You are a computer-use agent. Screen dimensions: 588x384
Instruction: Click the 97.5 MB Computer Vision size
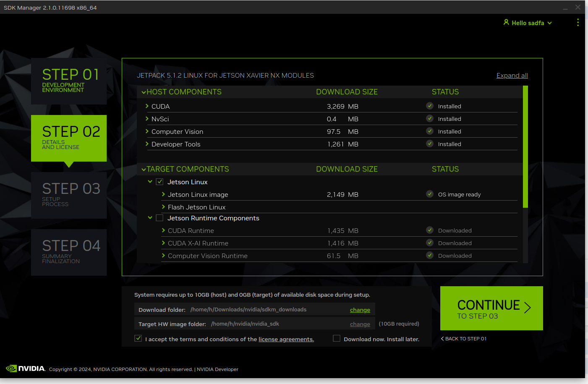click(x=342, y=131)
